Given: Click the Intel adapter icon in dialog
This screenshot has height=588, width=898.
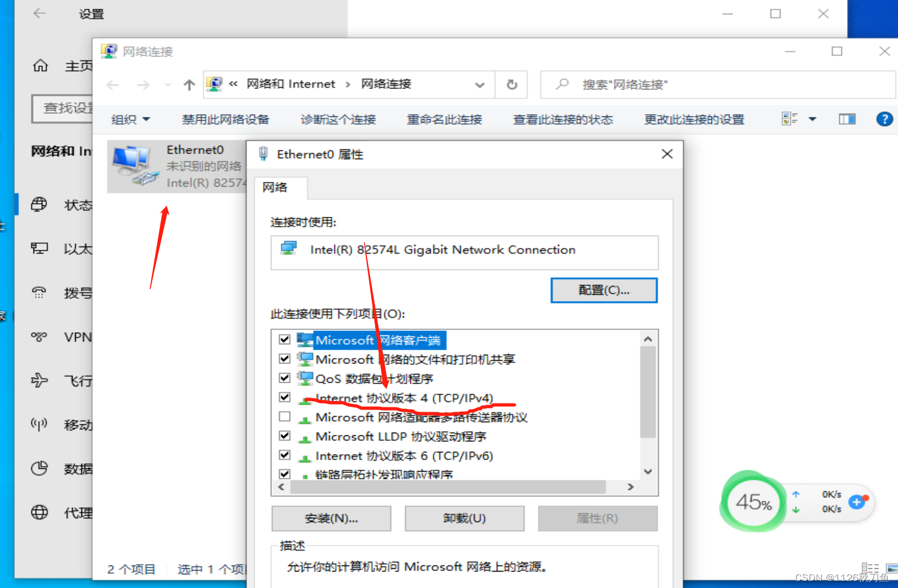Looking at the screenshot, I should [x=288, y=248].
